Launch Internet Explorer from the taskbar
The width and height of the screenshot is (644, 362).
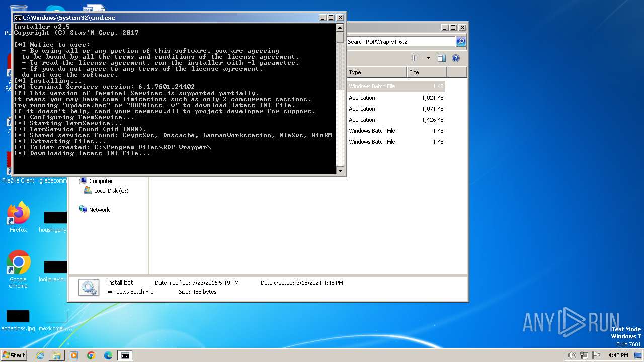(40, 355)
